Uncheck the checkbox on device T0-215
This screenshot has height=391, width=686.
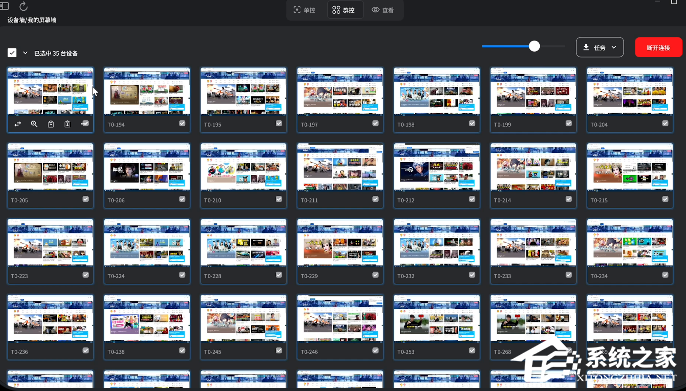pyautogui.click(x=665, y=199)
